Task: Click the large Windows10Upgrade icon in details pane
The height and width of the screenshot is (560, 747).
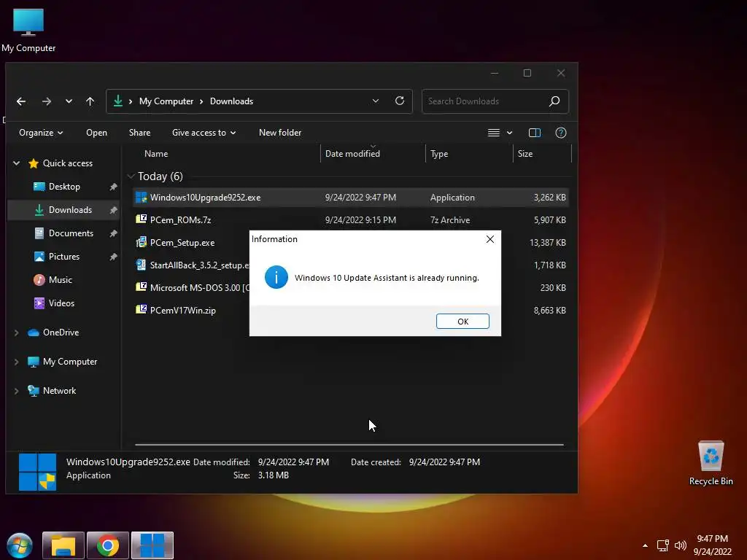Action: click(x=37, y=472)
